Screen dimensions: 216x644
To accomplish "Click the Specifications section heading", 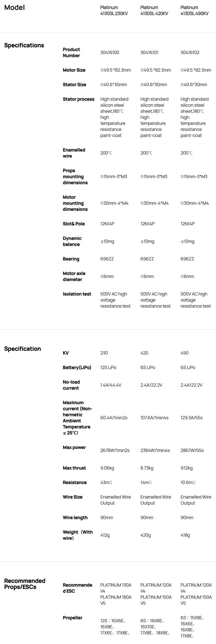I will coord(24,45).
